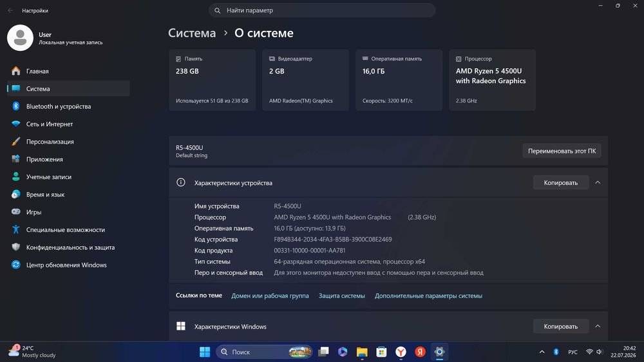The width and height of the screenshot is (644, 362).
Task: Open red Яндекс icon on taskbar
Action: (420, 352)
